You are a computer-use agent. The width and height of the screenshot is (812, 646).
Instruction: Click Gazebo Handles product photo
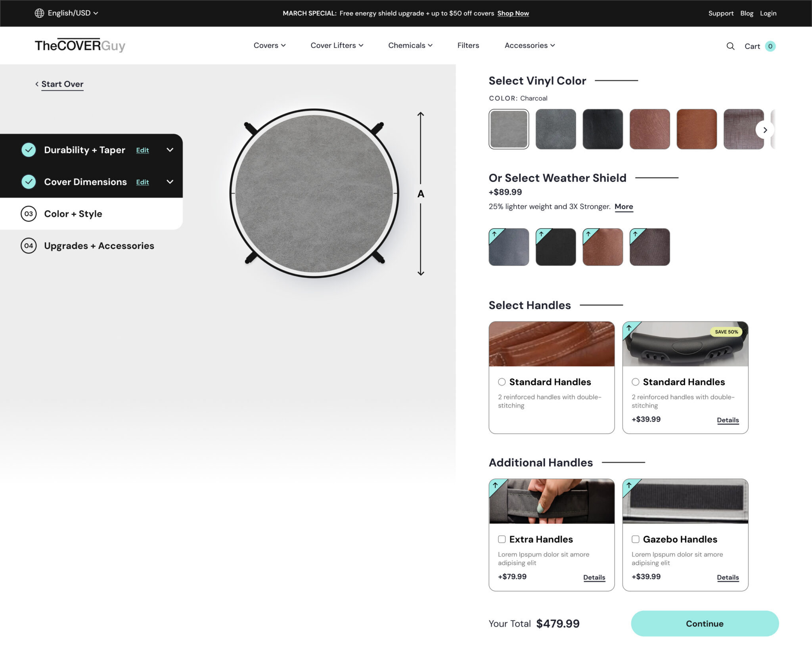pyautogui.click(x=685, y=501)
